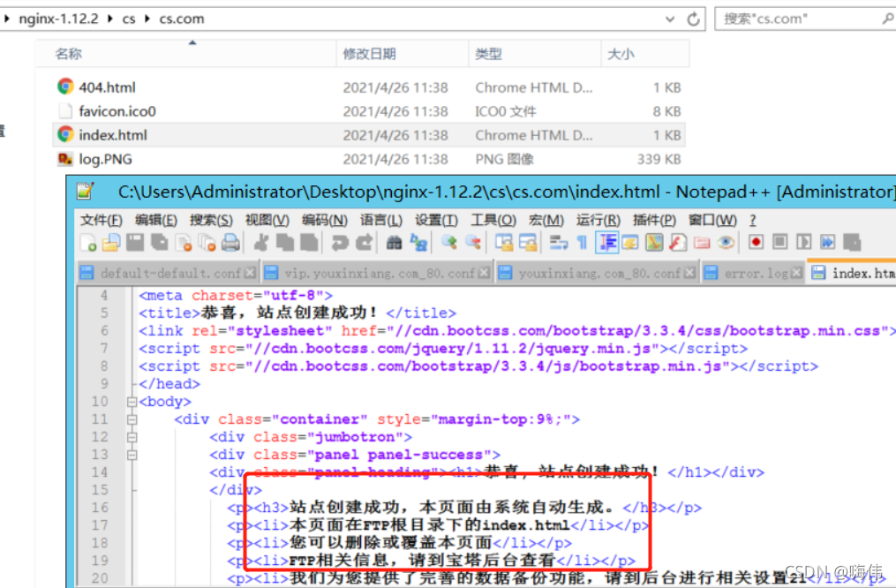896x588 pixels.
Task: Click the Redo arrow icon
Action: (x=364, y=243)
